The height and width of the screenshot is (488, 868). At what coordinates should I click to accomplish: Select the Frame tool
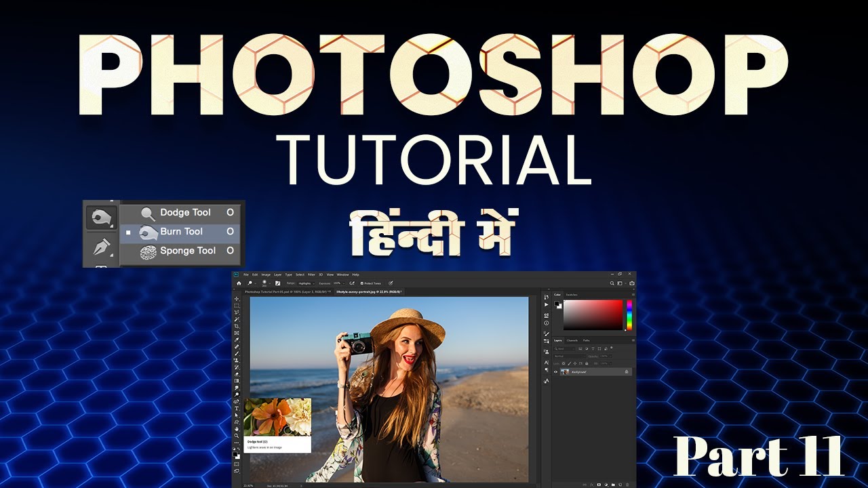(237, 333)
